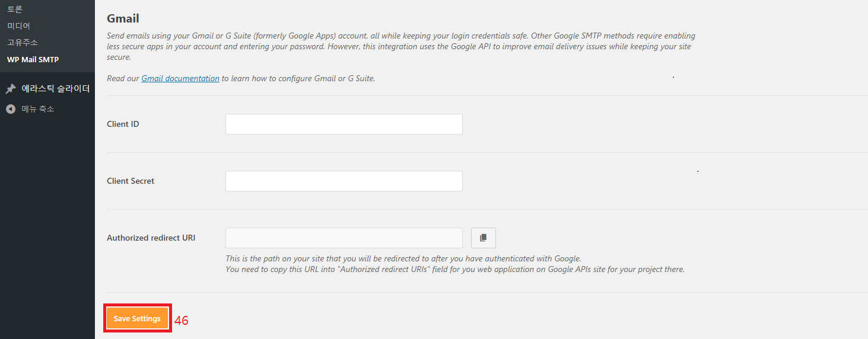868x339 pixels.
Task: Click the Client ID field label
Action: click(123, 124)
